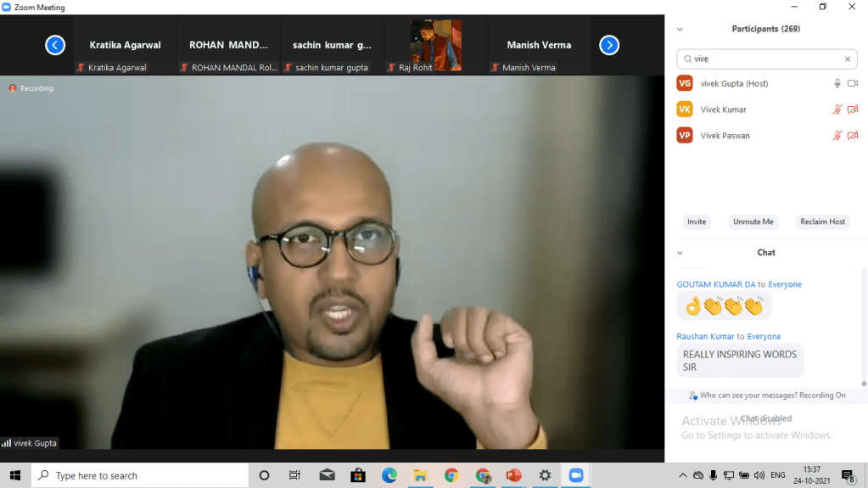The height and width of the screenshot is (488, 868).
Task: Select vivek Gupta (Host) in the list
Action: pos(734,83)
